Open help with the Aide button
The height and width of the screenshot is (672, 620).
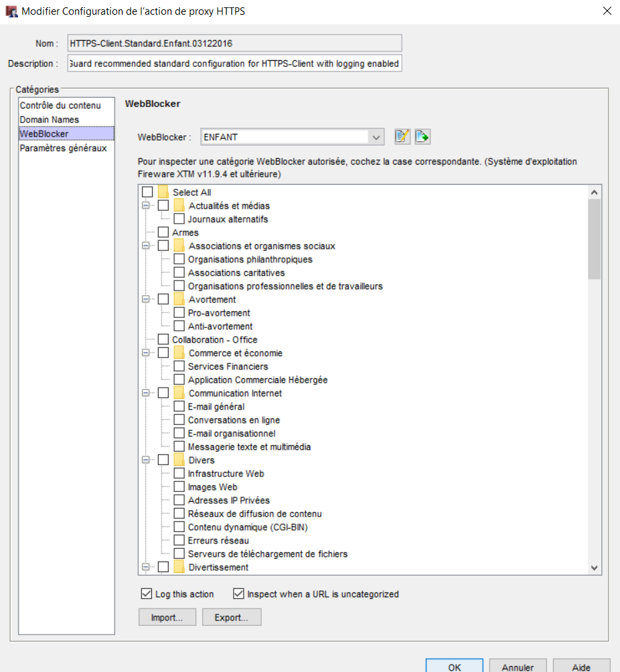click(x=581, y=667)
